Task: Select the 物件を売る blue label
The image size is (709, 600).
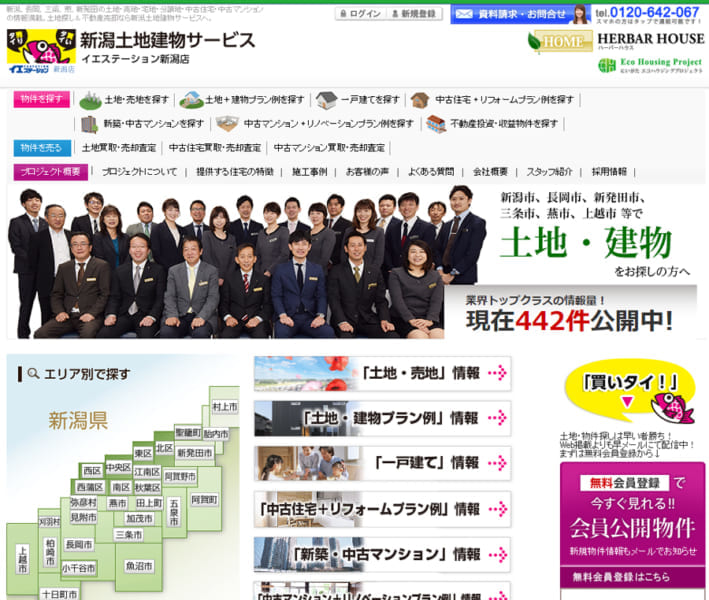Action: coord(42,148)
